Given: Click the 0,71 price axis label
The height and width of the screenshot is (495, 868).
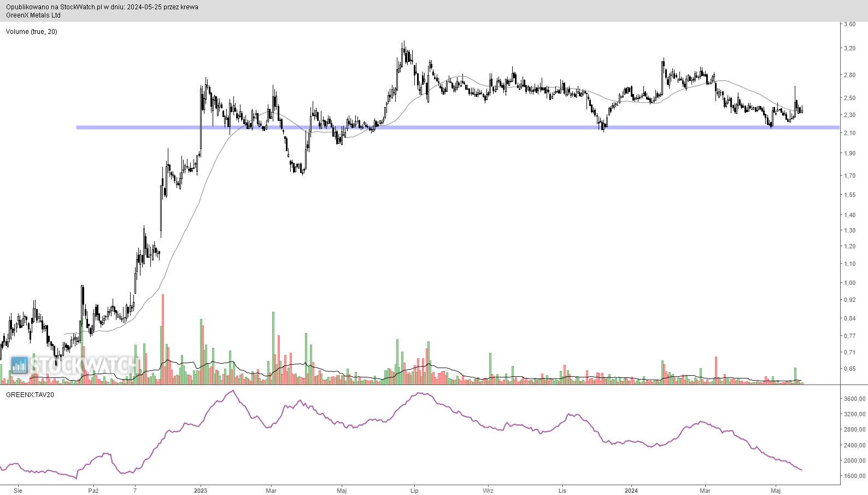Looking at the screenshot, I should tap(849, 352).
